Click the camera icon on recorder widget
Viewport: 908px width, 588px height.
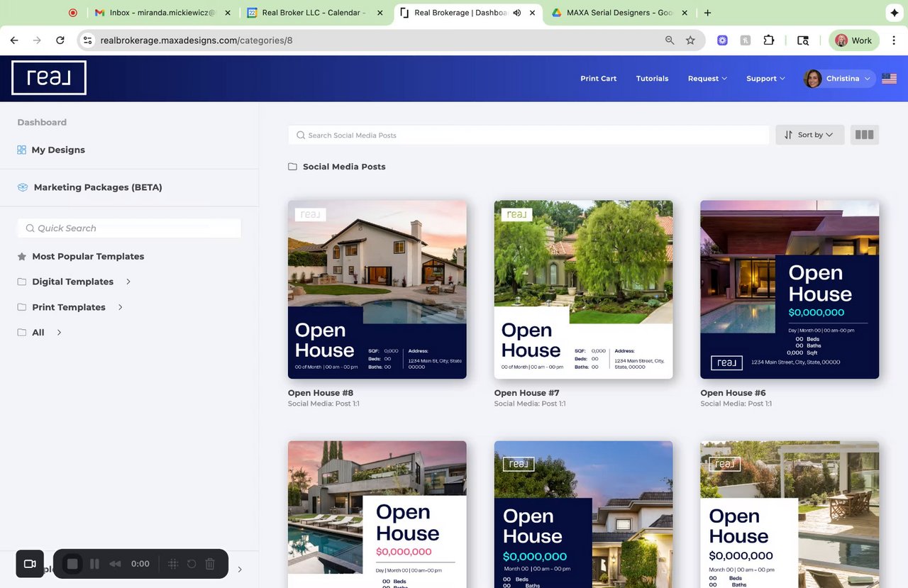click(30, 564)
